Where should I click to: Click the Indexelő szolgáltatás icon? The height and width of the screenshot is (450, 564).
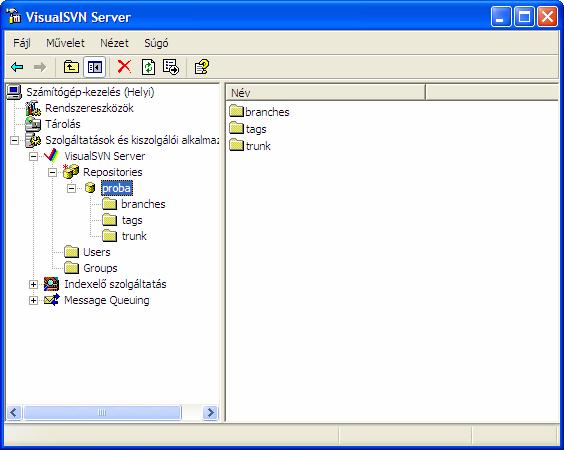point(51,284)
